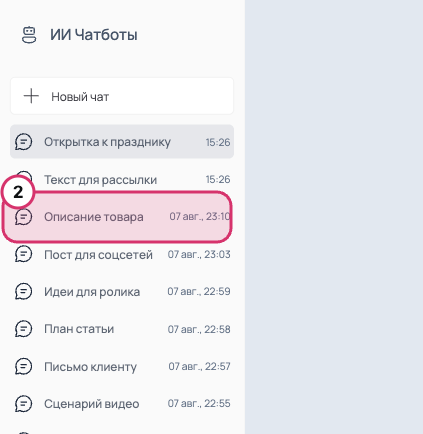The image size is (423, 434).
Task: Start a new chat with Новый чат
Action: tap(122, 96)
